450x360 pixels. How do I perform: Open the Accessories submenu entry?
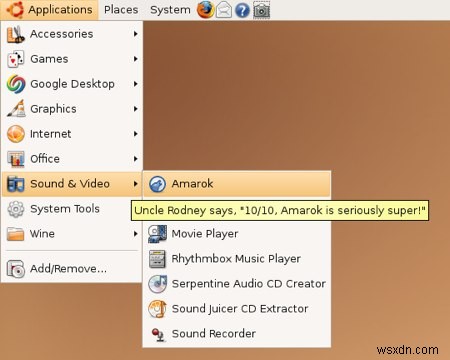72,34
